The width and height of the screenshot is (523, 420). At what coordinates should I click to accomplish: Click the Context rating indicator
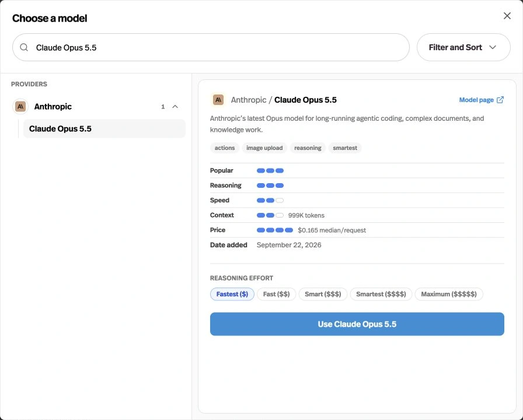pos(270,215)
